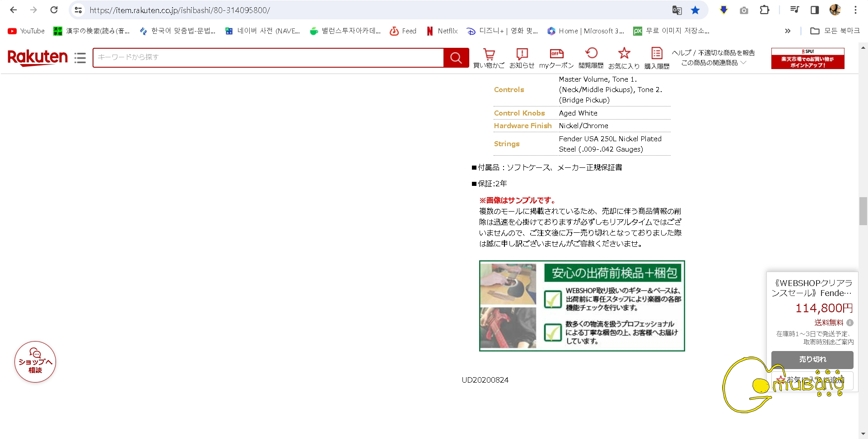Open the 한국어 맞춤법 bookmark
Screen dimensions: 868x439
tap(177, 31)
